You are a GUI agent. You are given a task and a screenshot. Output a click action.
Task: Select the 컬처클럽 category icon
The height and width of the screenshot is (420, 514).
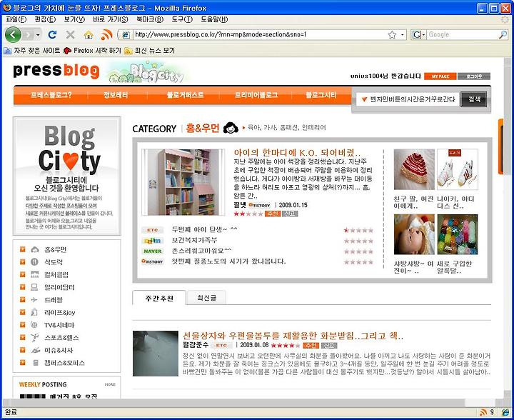34,275
